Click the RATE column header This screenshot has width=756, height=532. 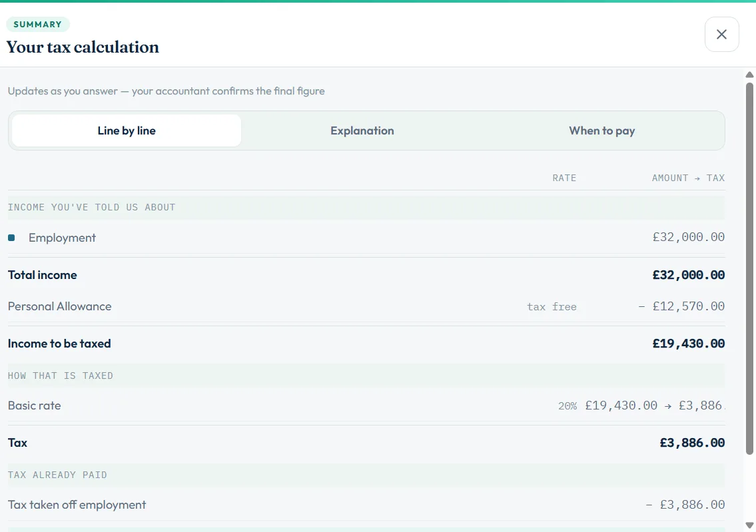click(x=564, y=178)
